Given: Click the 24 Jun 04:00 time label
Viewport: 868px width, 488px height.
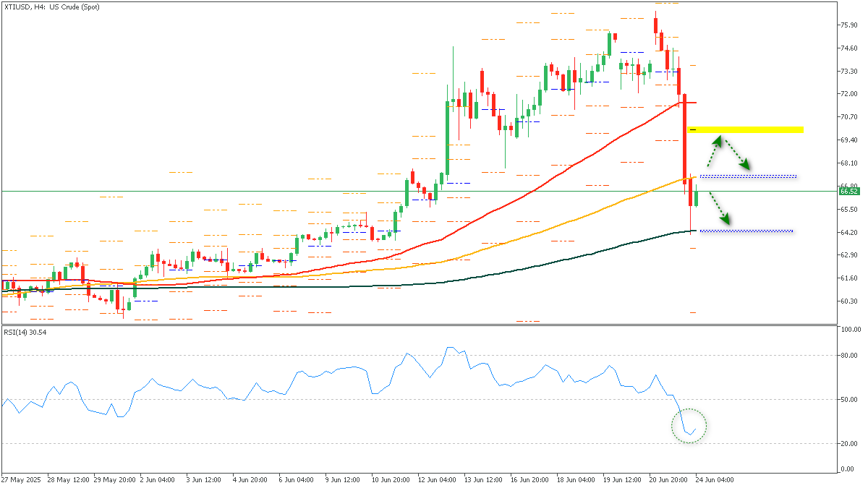Looking at the screenshot, I should point(714,479).
